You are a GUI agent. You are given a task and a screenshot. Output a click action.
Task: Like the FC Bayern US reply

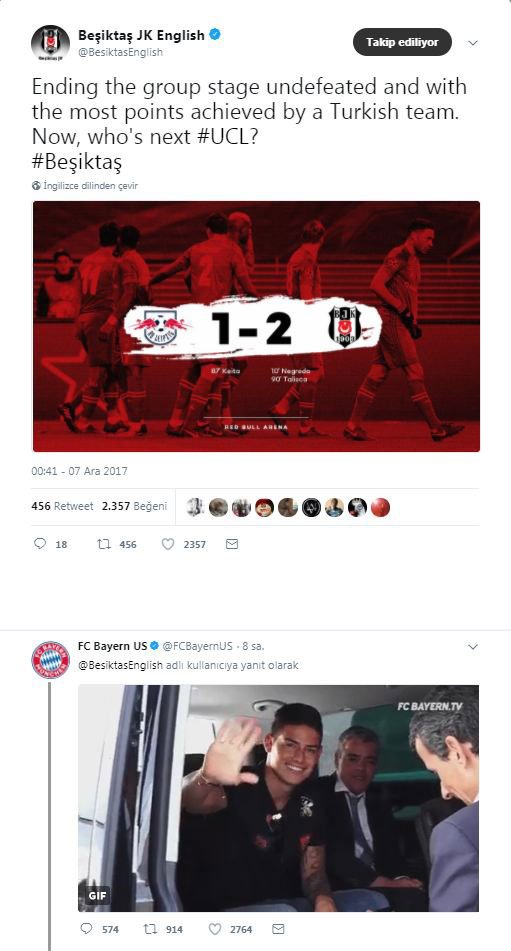(x=215, y=929)
